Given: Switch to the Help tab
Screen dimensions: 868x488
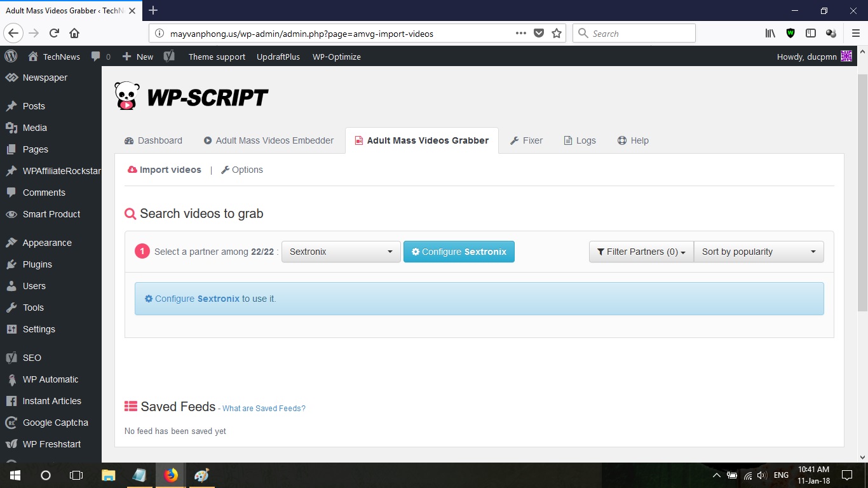Looking at the screenshot, I should (x=634, y=140).
